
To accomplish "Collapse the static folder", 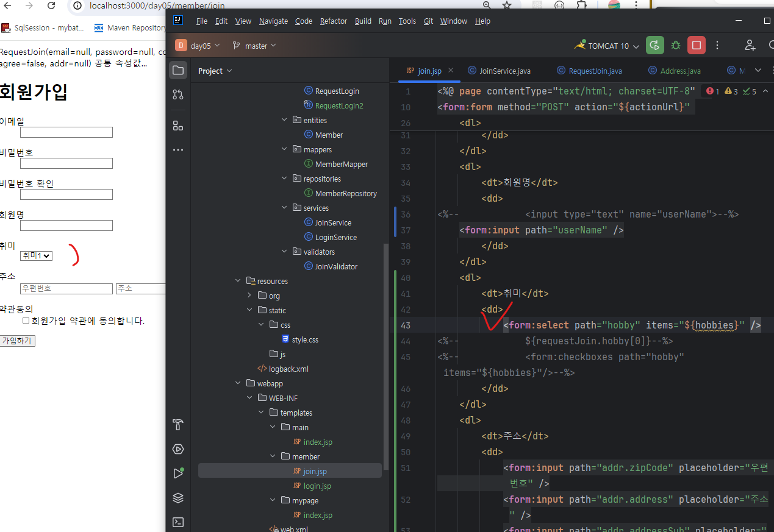I will coord(250,310).
